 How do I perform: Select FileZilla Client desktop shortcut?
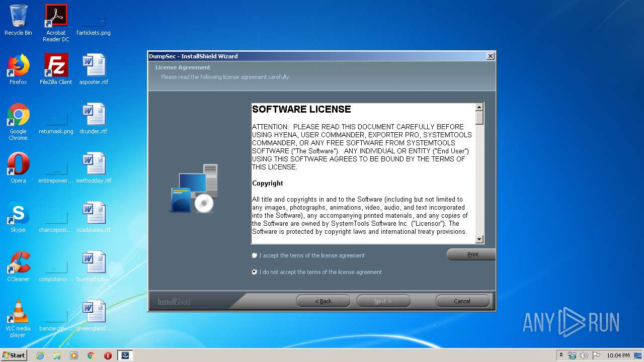click(x=56, y=69)
